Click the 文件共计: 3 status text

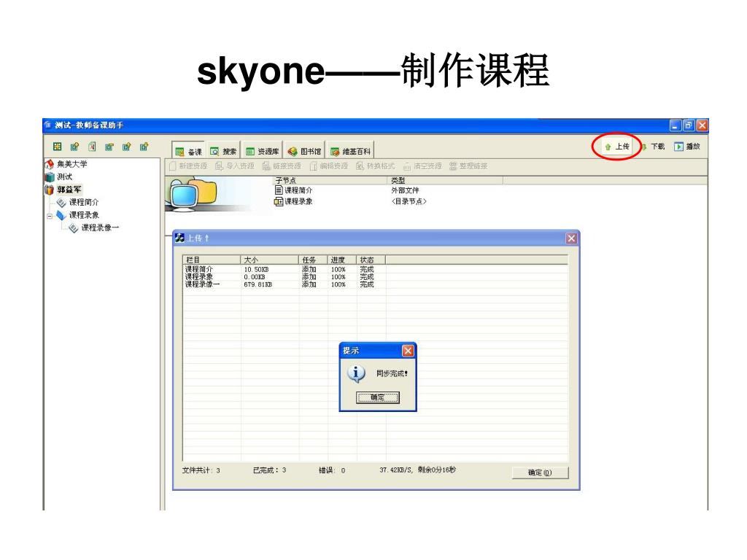click(201, 470)
